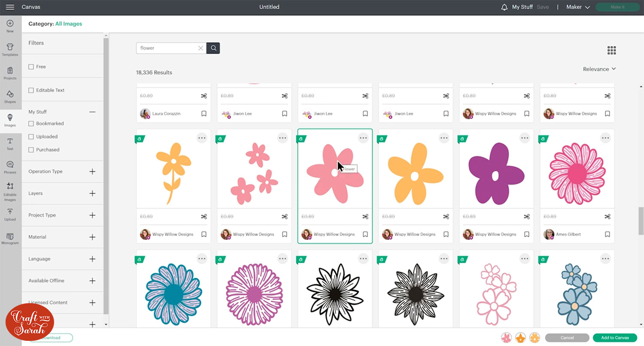
Task: Click the Filters panel scrollbar
Action: tap(106, 176)
